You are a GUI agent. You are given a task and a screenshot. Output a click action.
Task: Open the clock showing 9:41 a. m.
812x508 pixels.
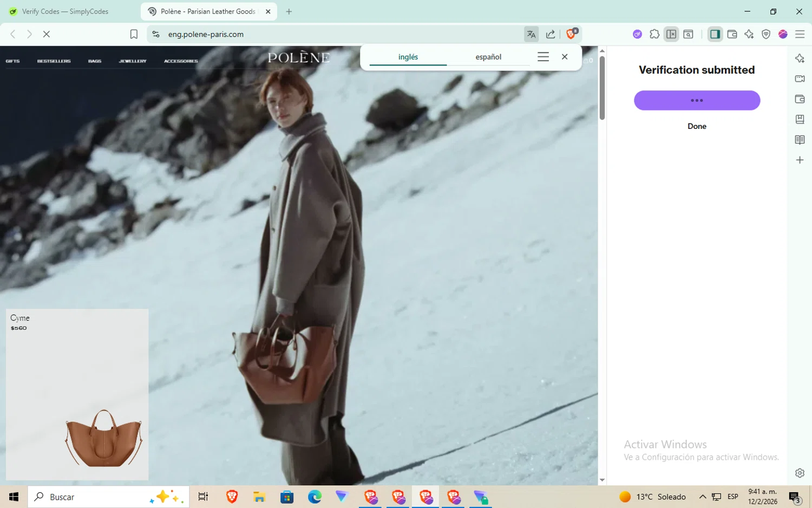(x=762, y=497)
